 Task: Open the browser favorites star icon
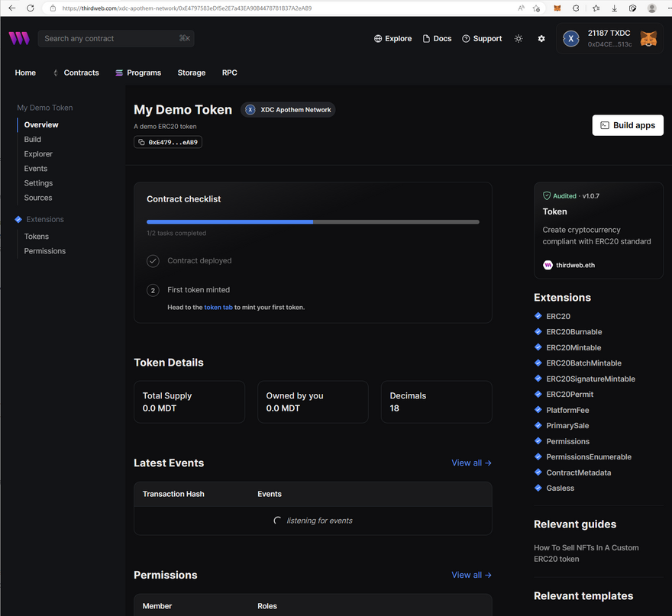click(595, 8)
